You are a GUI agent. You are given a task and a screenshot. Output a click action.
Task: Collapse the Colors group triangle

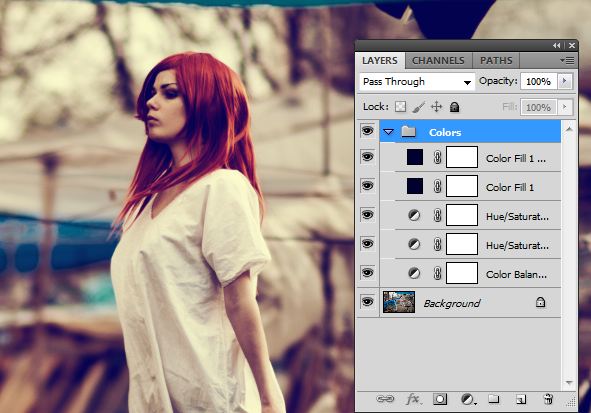388,132
